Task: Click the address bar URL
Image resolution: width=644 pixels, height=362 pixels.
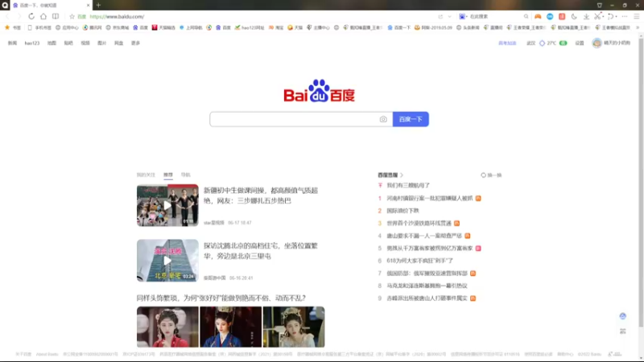Action: (x=117, y=16)
